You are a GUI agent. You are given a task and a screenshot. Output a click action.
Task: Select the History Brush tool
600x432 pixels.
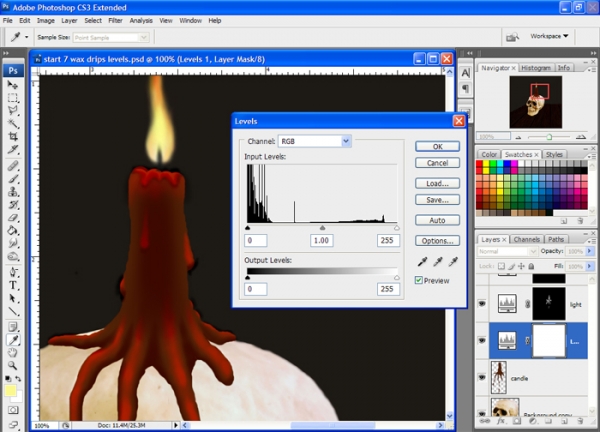pyautogui.click(x=13, y=205)
